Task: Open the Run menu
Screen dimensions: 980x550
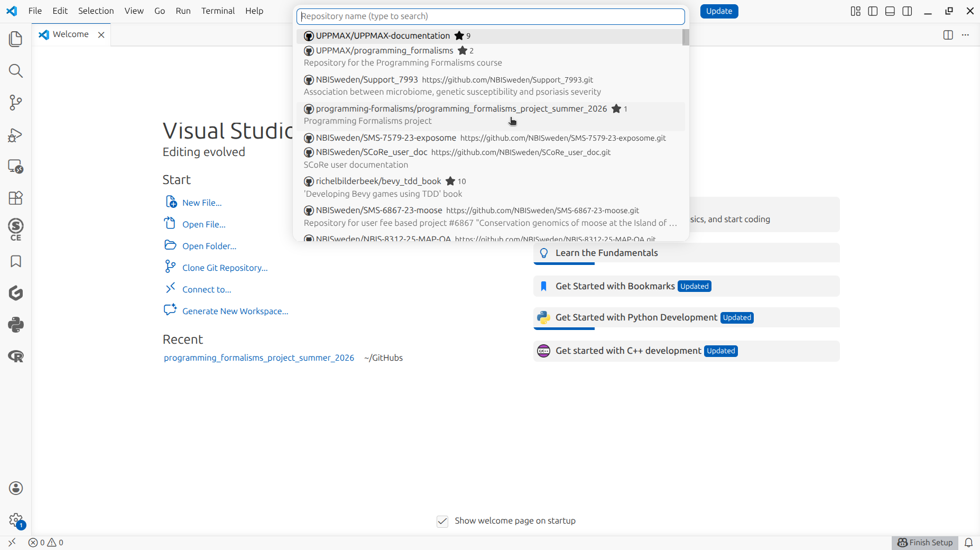Action: pos(183,11)
